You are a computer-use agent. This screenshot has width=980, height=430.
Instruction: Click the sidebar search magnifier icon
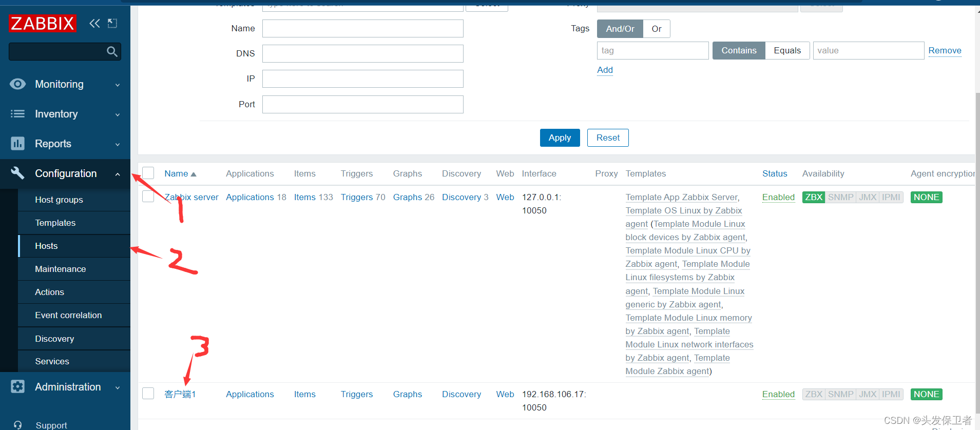[112, 51]
